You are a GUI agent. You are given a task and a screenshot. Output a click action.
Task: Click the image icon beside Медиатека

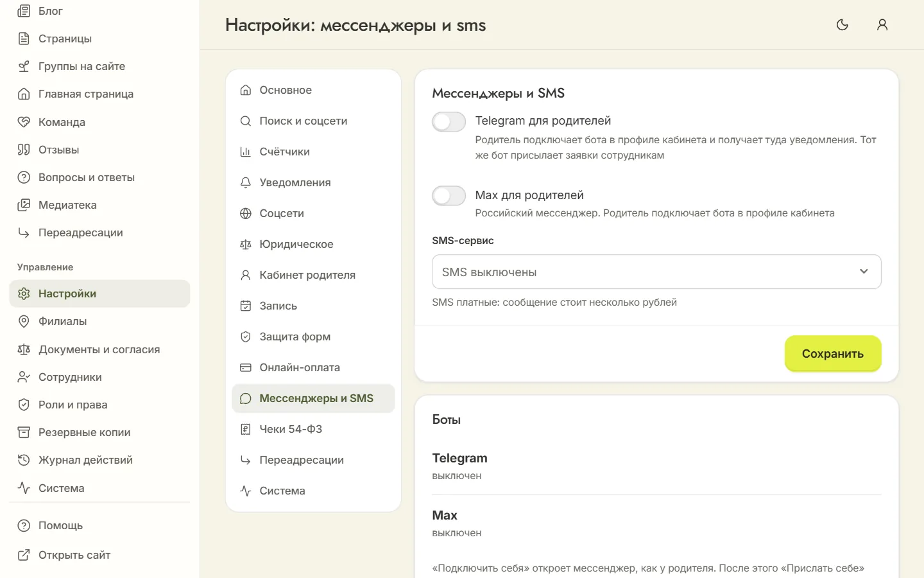click(24, 205)
